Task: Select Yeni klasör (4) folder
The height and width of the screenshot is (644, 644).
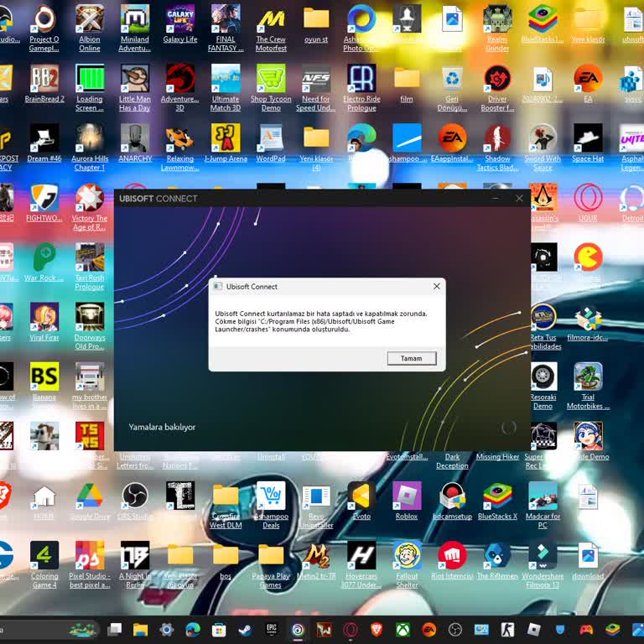Action: pyautogui.click(x=316, y=148)
